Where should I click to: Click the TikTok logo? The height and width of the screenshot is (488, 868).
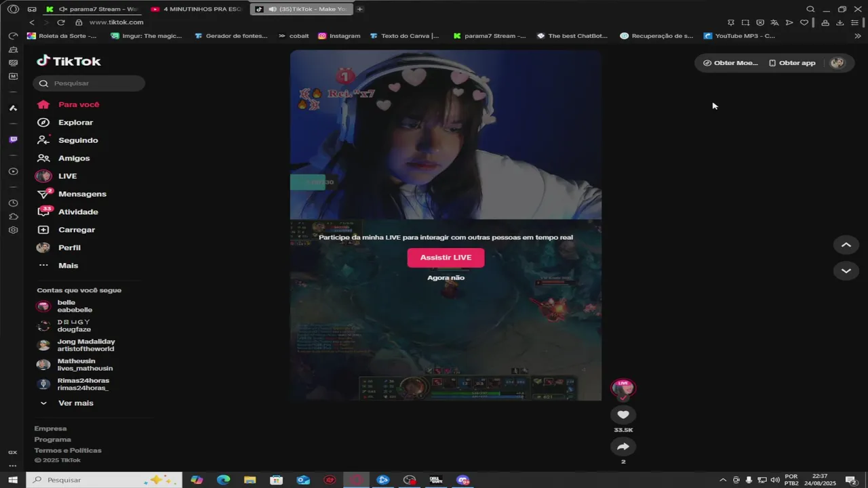(68, 61)
